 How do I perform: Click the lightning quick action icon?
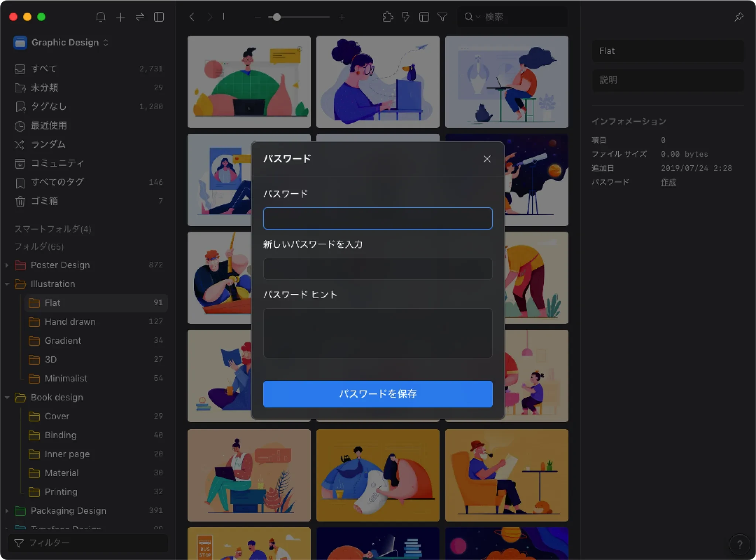tap(406, 17)
